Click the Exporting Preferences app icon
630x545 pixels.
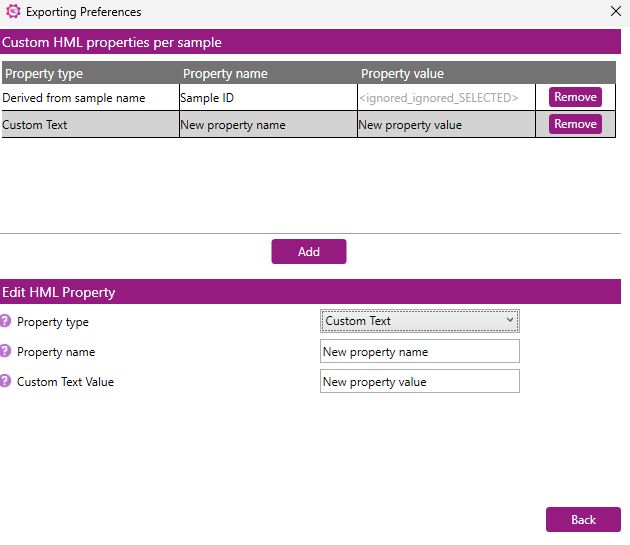pyautogui.click(x=13, y=12)
